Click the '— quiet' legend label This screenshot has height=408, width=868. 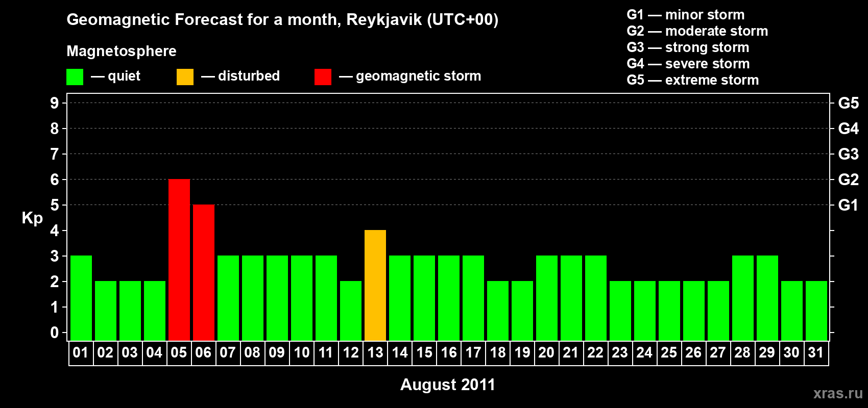[115, 76]
